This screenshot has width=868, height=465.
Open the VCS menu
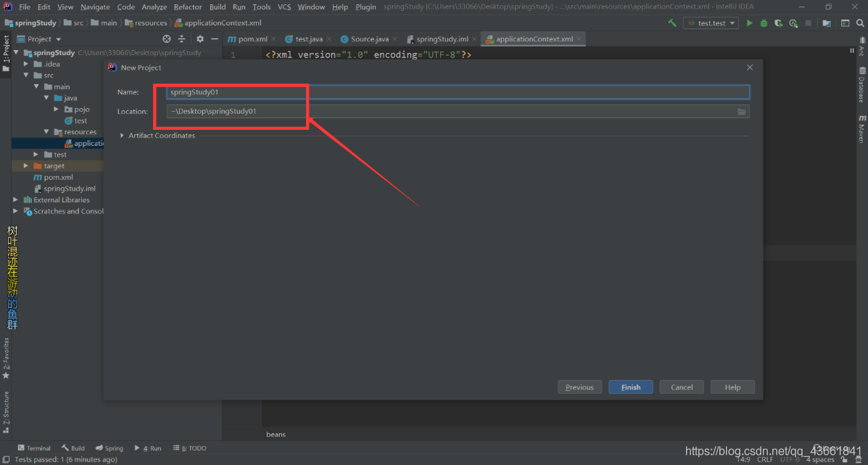(284, 7)
